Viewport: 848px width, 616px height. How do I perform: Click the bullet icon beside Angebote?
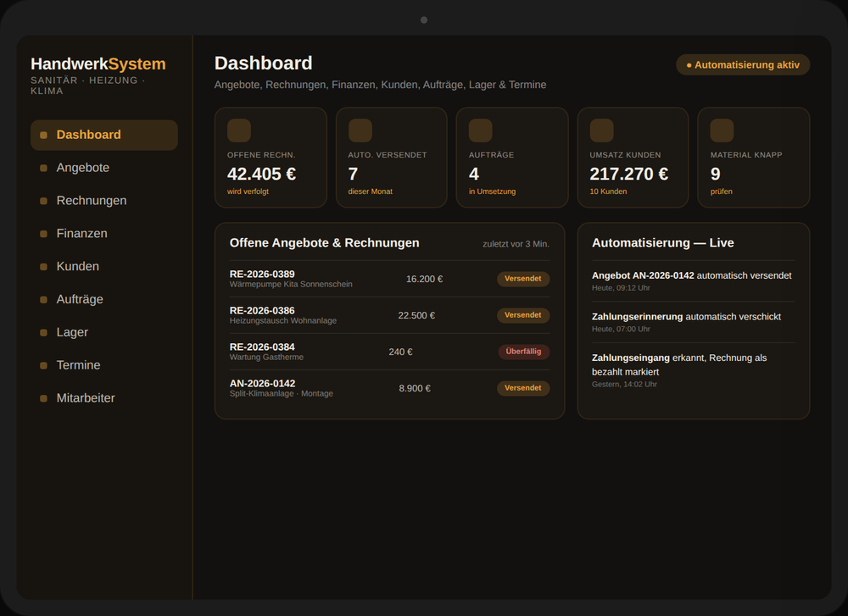tap(44, 168)
